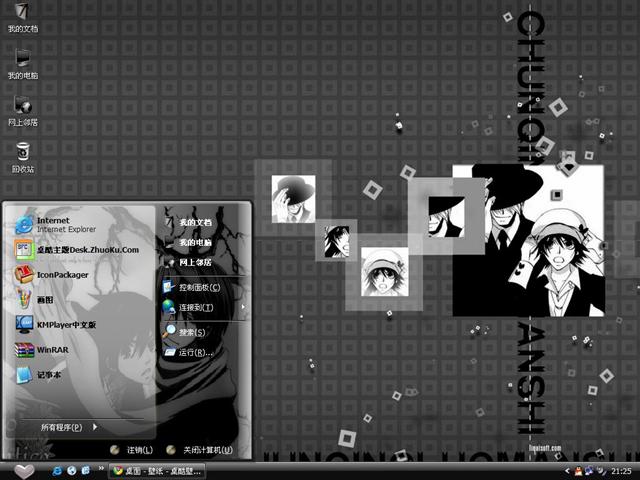Launch IconPackager from the Start menu
This screenshot has height=480, width=640.
coord(62,275)
